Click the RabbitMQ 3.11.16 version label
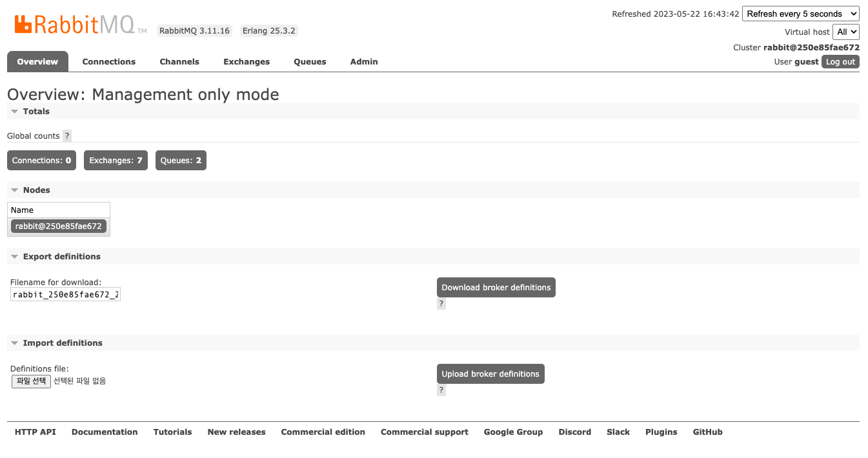868x458 pixels. point(194,30)
